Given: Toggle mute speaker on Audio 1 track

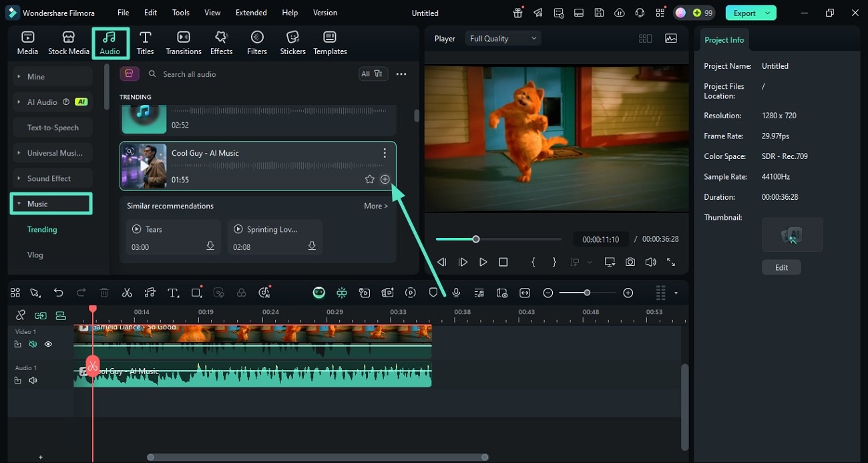Looking at the screenshot, I should tap(33, 380).
